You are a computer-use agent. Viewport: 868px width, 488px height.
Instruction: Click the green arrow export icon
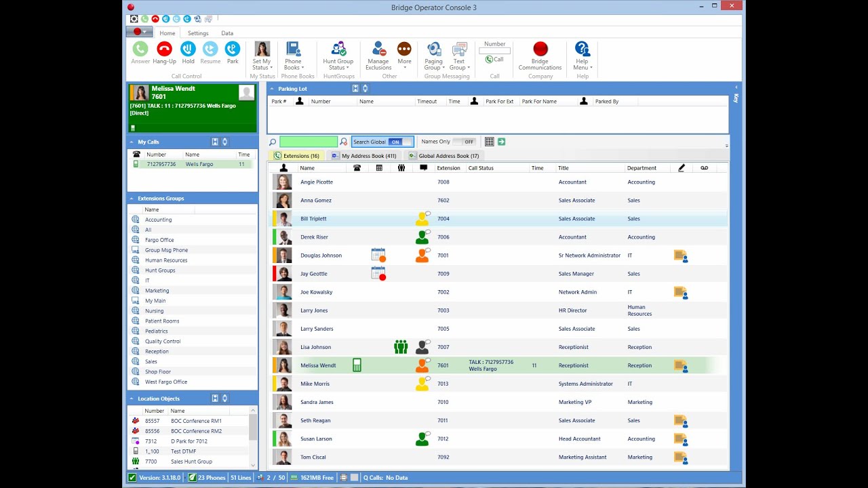(501, 142)
